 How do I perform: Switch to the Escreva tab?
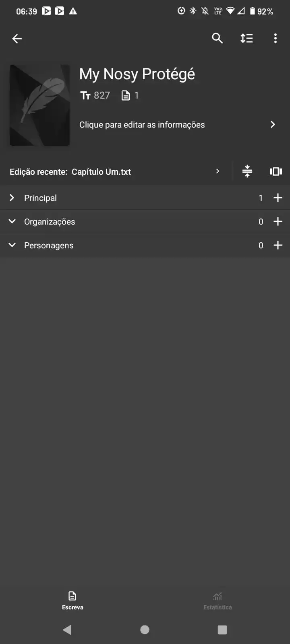(x=72, y=601)
